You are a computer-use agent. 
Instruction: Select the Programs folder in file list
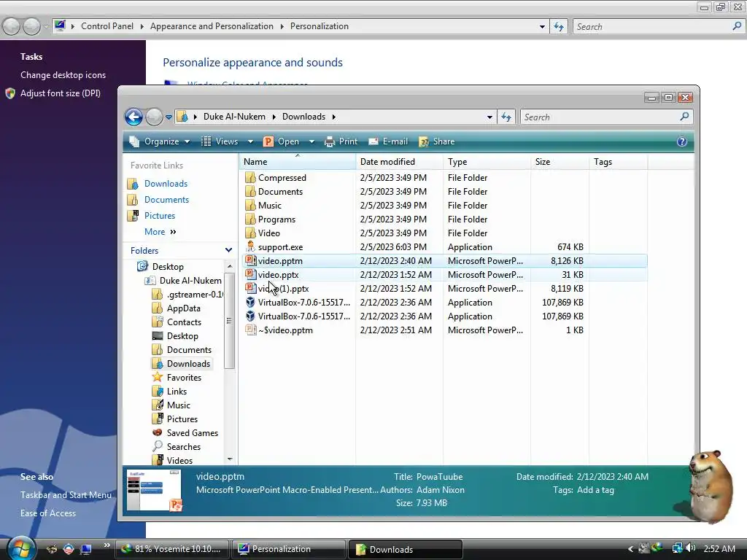click(276, 219)
